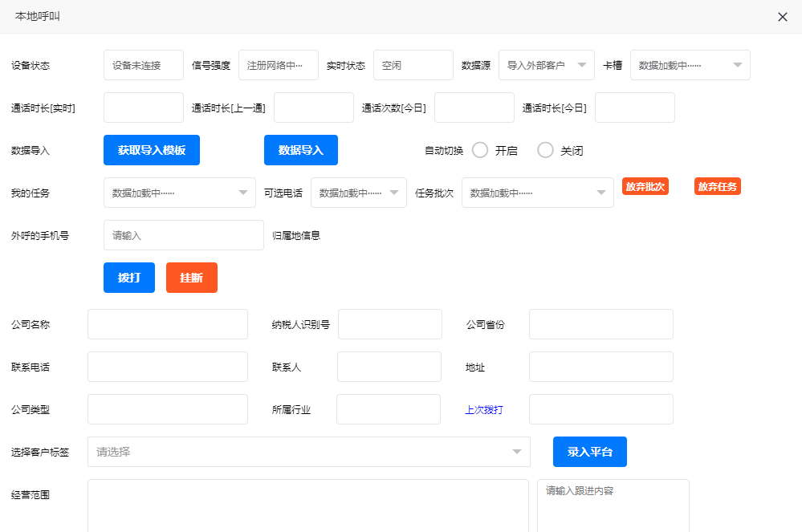Click the 设备状态 field showing 设备未连接
802x532 pixels.
[144, 65]
